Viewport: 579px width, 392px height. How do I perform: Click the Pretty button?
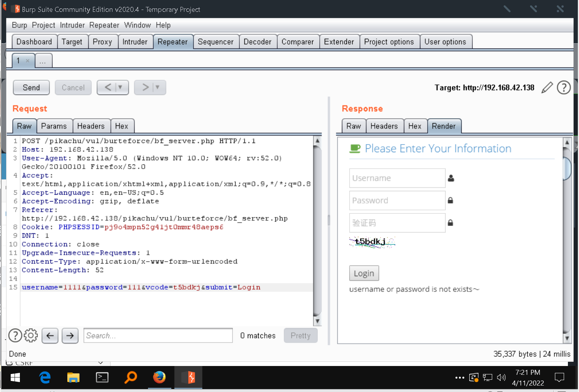pyautogui.click(x=301, y=335)
